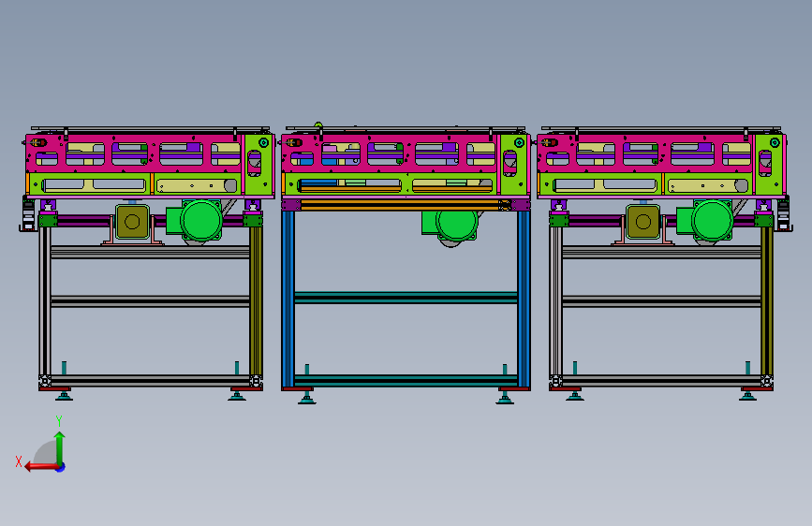This screenshot has width=812, height=526.
Task: Click the red X-axis arrow of the triad
Action: pyautogui.click(x=41, y=467)
